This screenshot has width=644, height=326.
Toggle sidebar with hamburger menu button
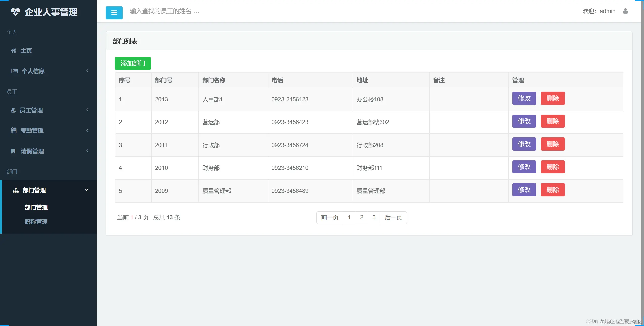(114, 13)
